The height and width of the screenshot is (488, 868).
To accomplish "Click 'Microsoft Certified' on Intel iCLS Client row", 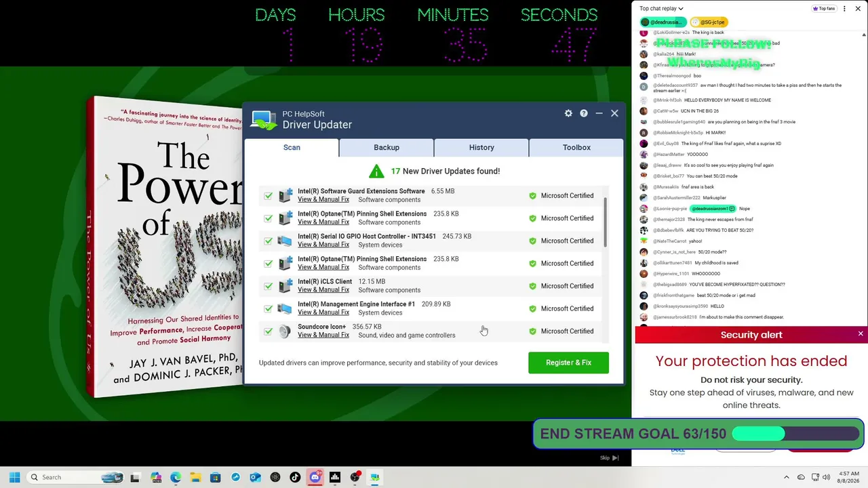I will 567,286.
